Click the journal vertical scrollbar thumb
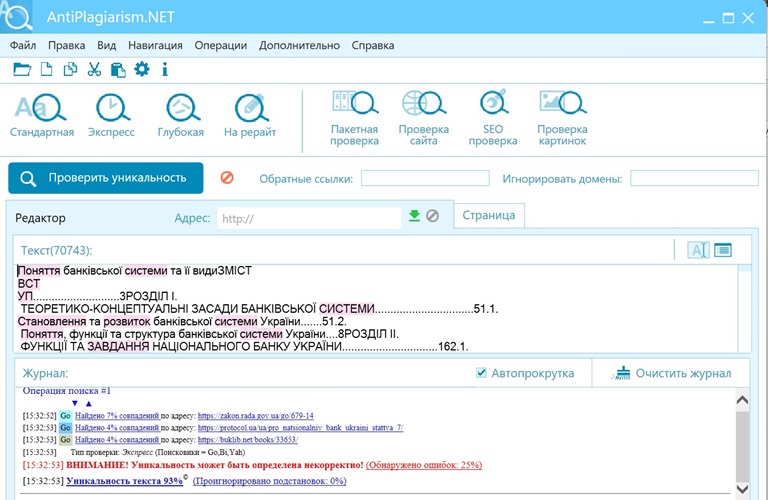 click(743, 445)
